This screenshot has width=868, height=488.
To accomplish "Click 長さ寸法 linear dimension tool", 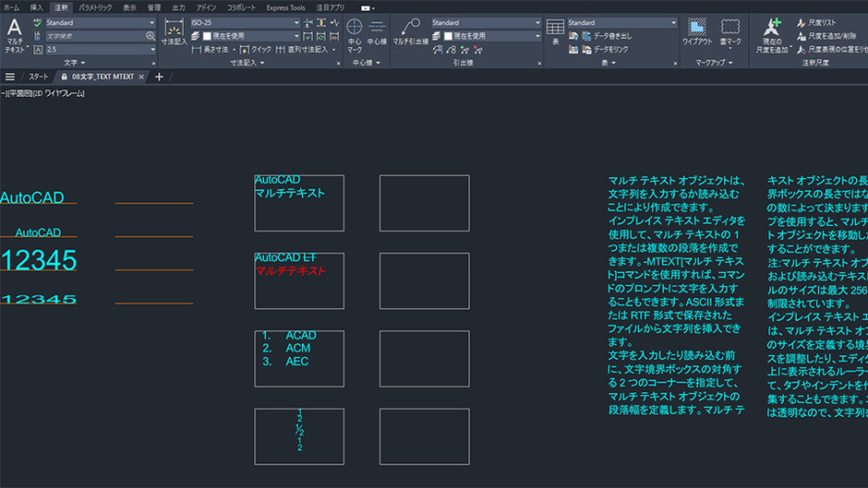I will 210,50.
